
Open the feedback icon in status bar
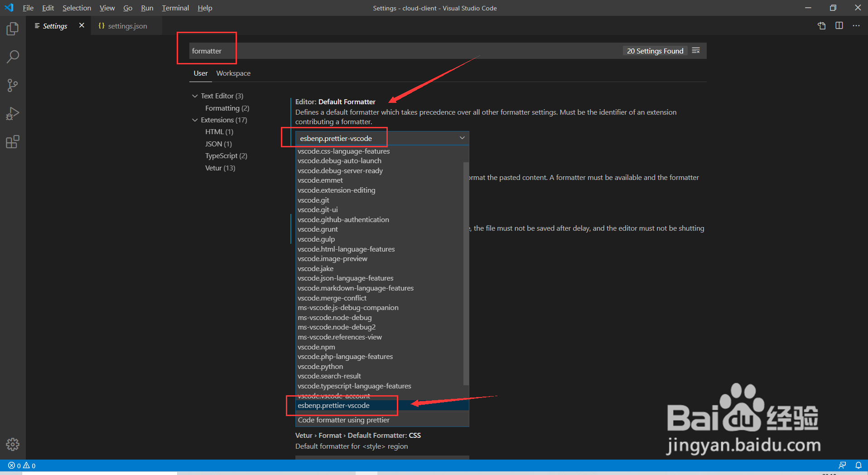coord(842,465)
